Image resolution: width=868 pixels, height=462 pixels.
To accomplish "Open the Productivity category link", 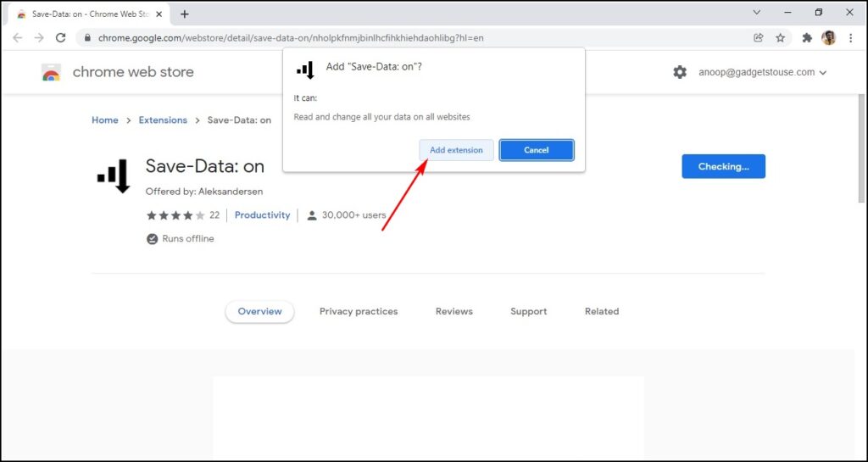I will 263,215.
